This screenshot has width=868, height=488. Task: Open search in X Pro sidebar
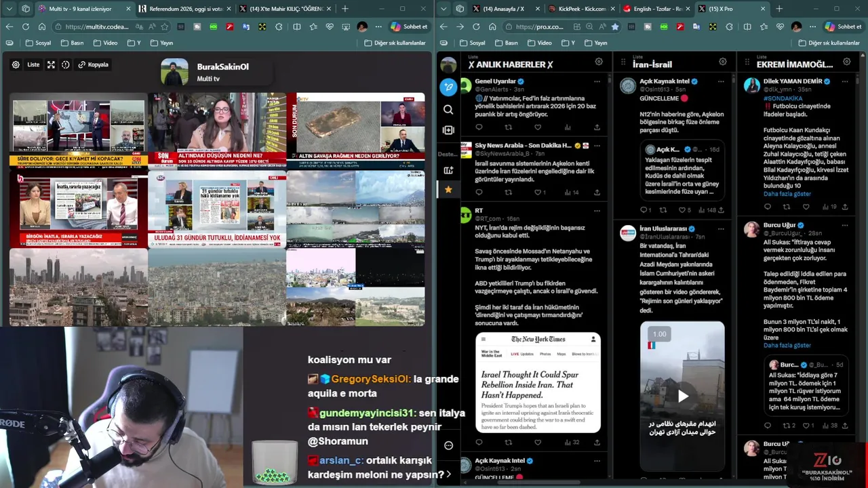pyautogui.click(x=448, y=110)
